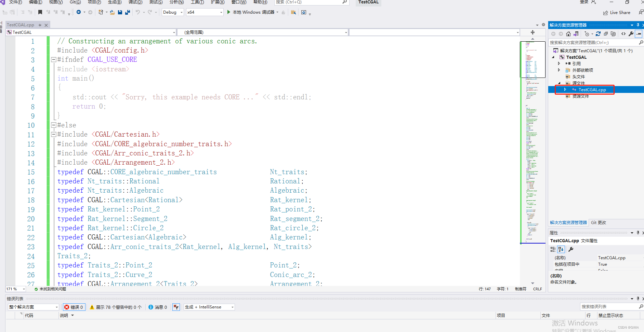
Task: Open the 调试(D) Debug menu
Action: tap(135, 2)
